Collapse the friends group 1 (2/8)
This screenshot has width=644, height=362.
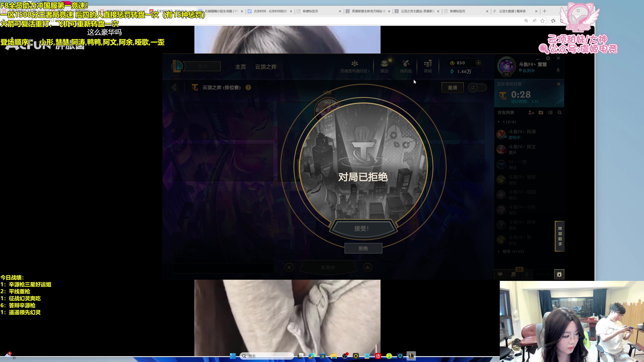click(507, 122)
